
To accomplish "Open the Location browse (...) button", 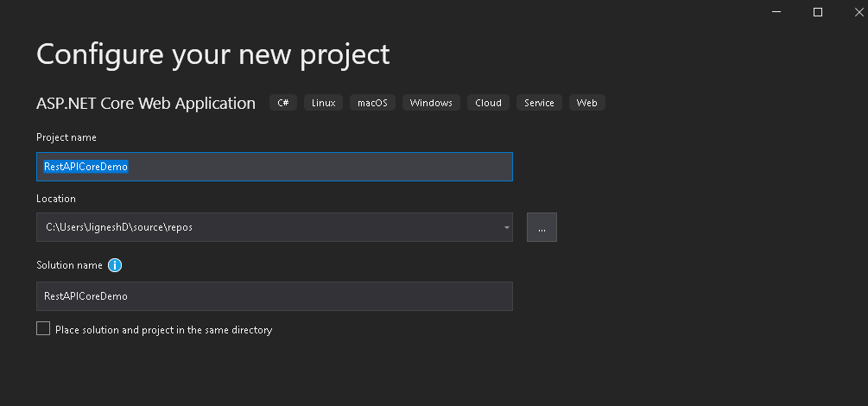I will (542, 227).
